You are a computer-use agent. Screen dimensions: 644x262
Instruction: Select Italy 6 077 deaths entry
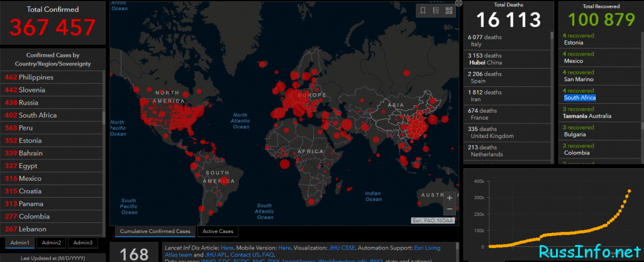[x=507, y=41]
